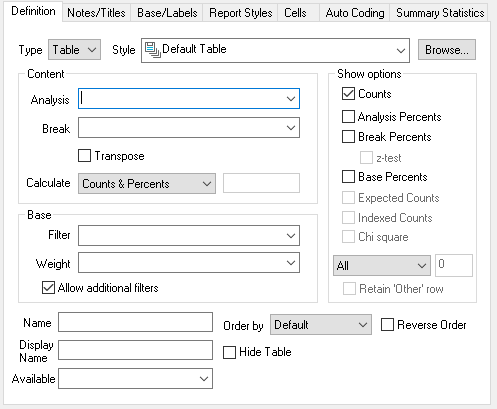497x409 pixels.
Task: Expand the Style dropdown with Default Table
Action: coord(275,50)
